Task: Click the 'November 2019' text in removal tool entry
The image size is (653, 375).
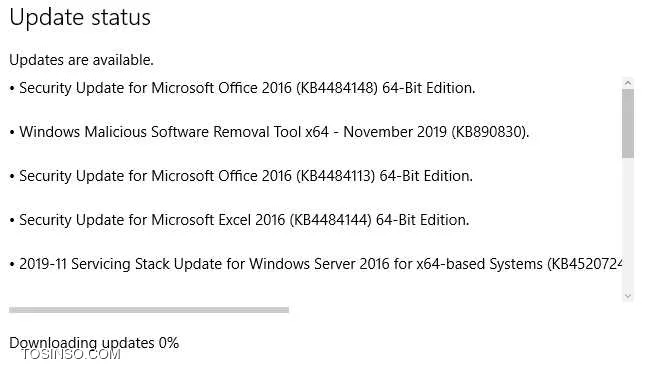Action: [x=395, y=132]
